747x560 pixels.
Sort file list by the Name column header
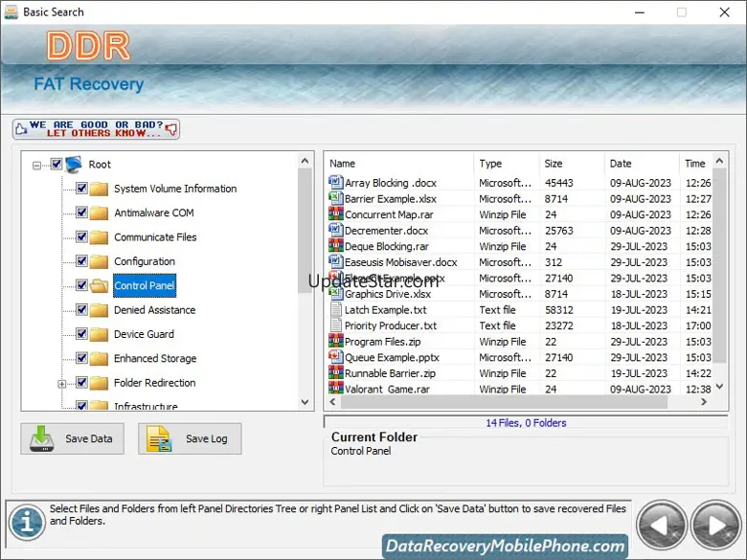[x=398, y=164]
